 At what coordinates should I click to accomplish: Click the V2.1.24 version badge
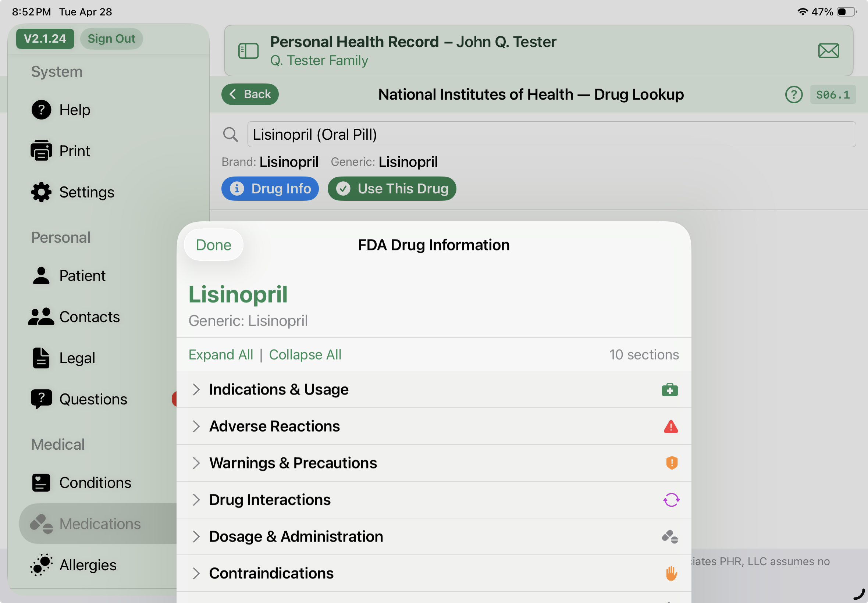(45, 39)
